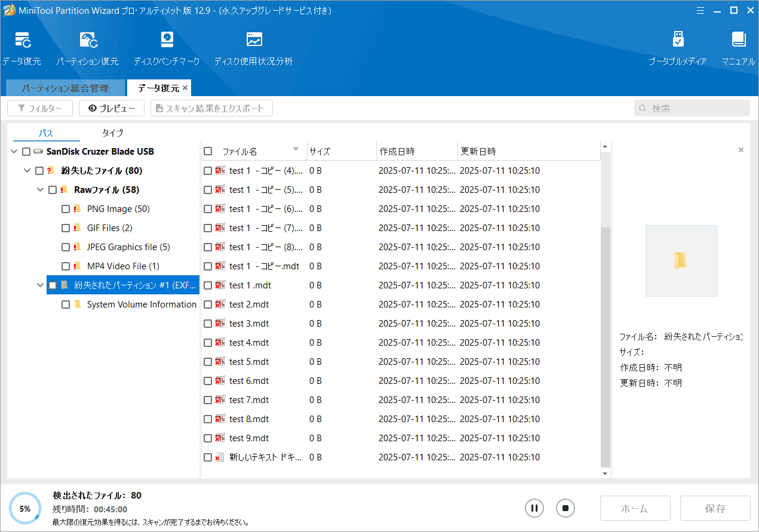Click the プレビュー button

pyautogui.click(x=112, y=108)
